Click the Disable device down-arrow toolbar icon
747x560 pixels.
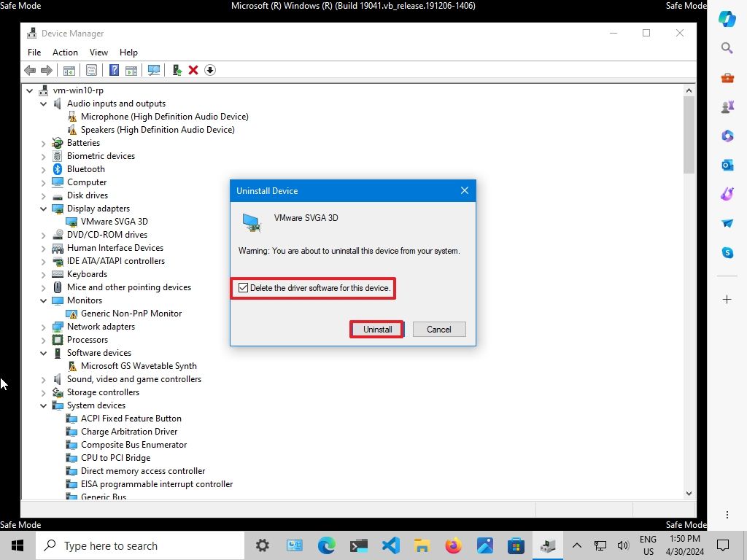pos(210,70)
